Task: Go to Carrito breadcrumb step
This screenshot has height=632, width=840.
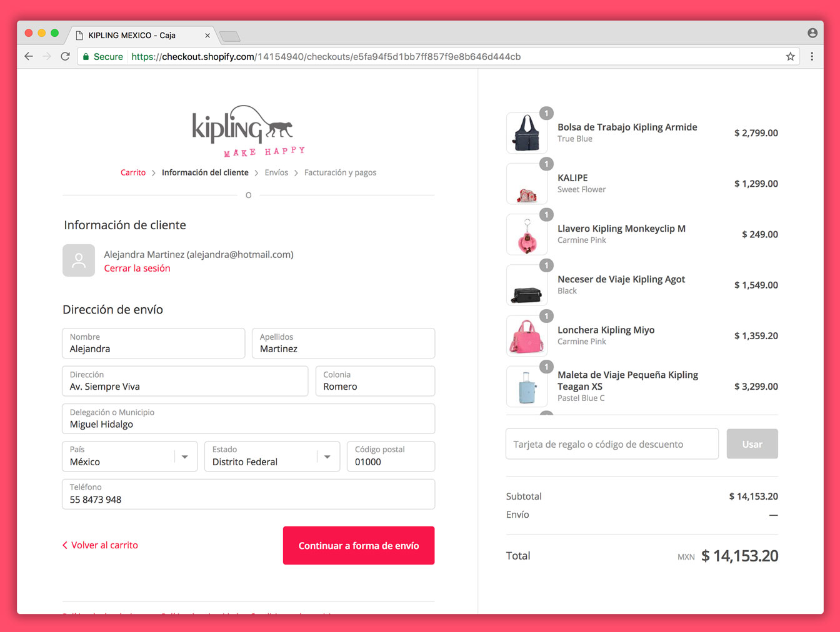Action: tap(133, 172)
